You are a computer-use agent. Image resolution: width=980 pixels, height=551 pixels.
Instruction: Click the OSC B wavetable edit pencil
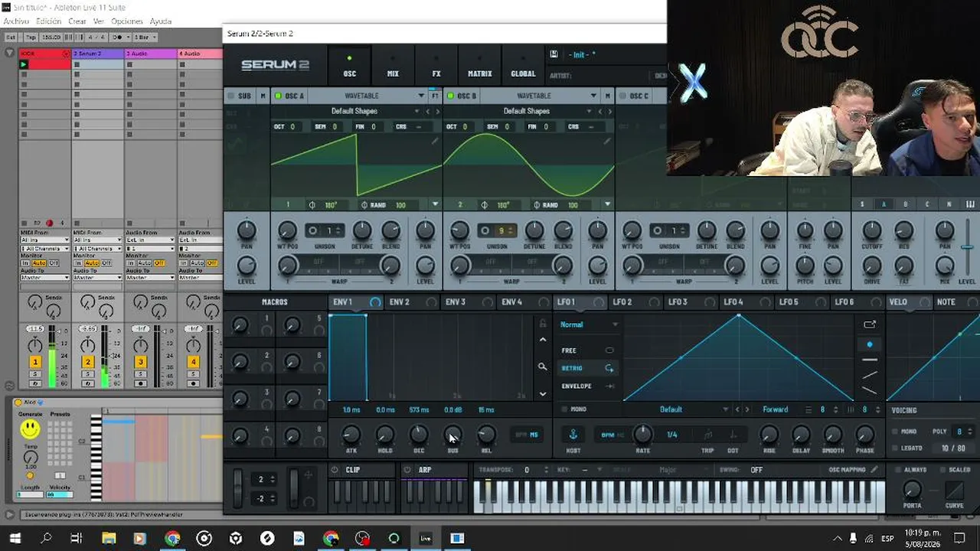pos(607,141)
